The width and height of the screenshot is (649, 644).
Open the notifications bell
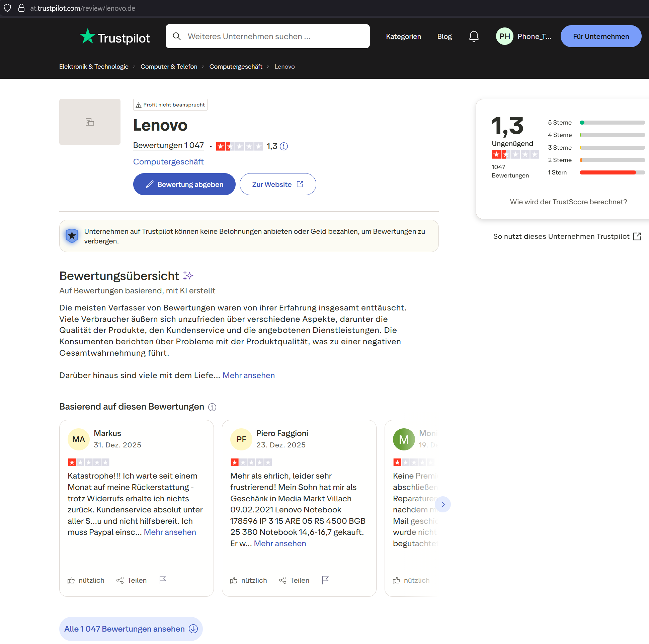click(474, 36)
